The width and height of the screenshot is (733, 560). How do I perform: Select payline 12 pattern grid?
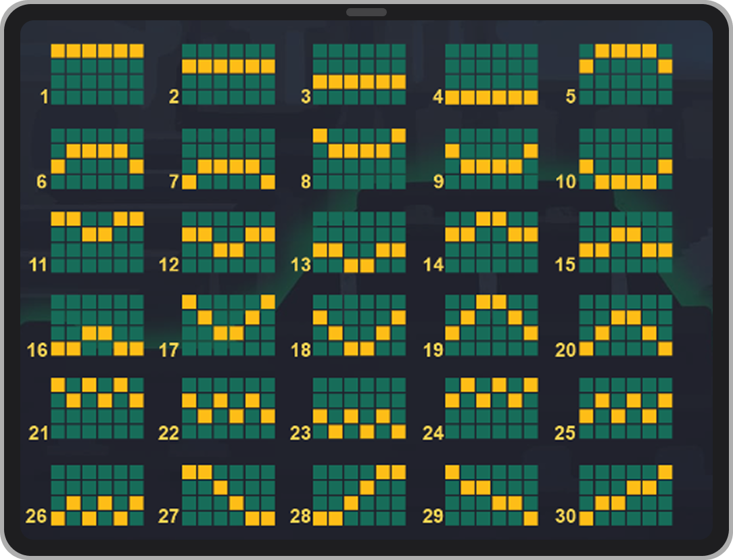[229, 242]
